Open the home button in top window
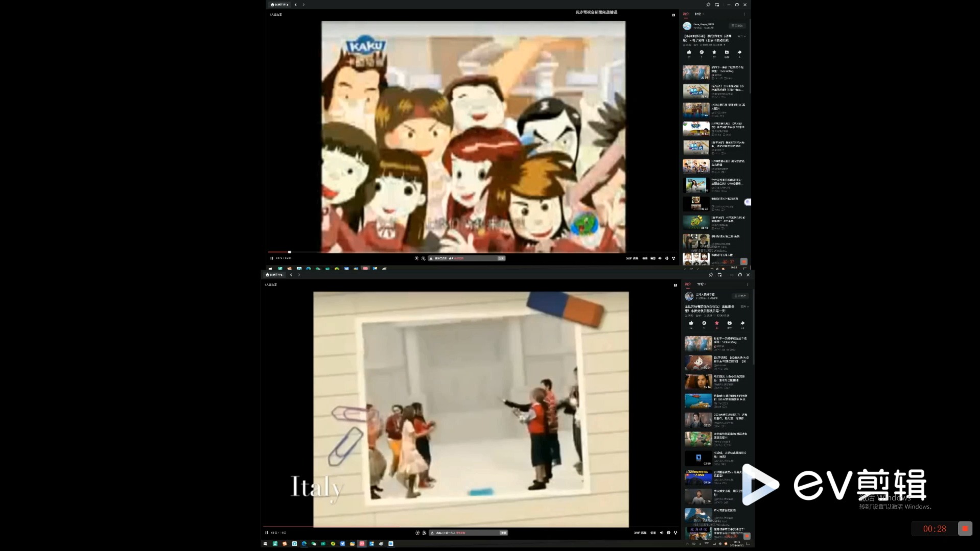 click(x=279, y=5)
